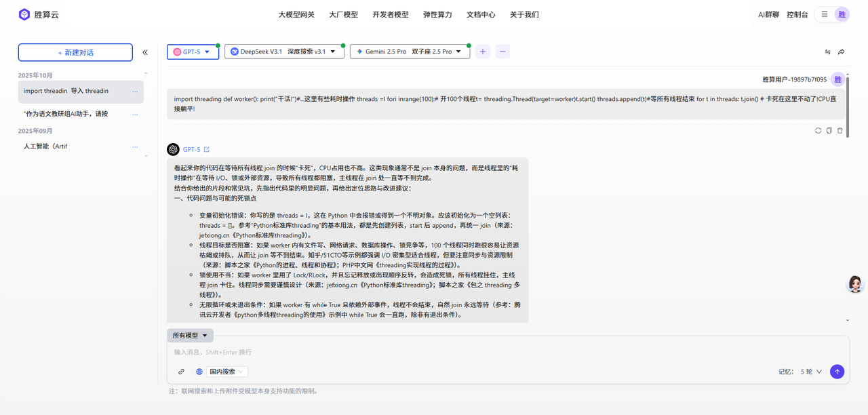This screenshot has height=415, width=868.
Task: Select the 人工智能（Artif conversation
Action: (81, 146)
